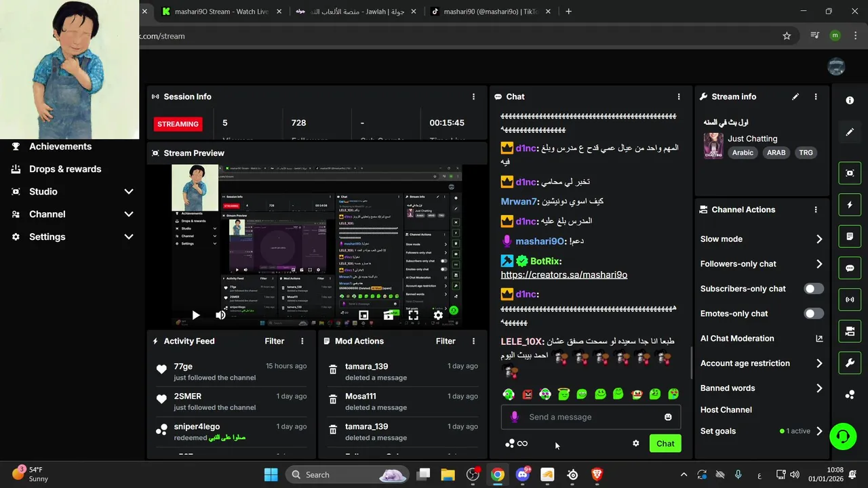Open chat settings gear icon
This screenshot has height=488, width=868.
pyautogui.click(x=635, y=443)
